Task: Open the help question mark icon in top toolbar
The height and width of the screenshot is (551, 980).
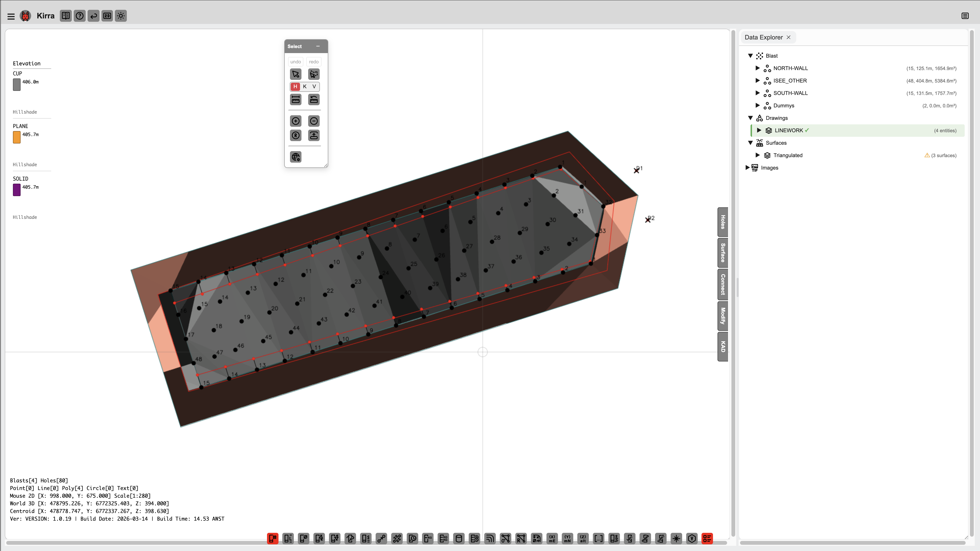Action: click(x=79, y=16)
